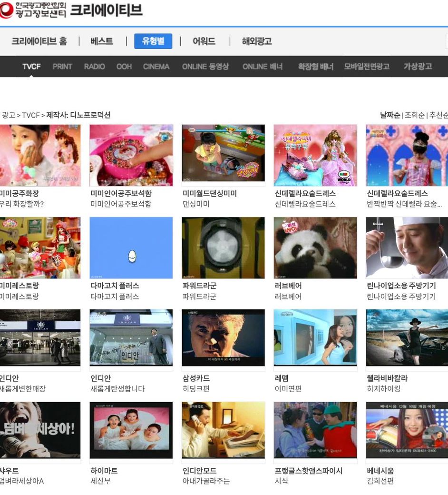Click the 삼성카드 title link
Screen dimensions: 448x495
[x=196, y=378]
